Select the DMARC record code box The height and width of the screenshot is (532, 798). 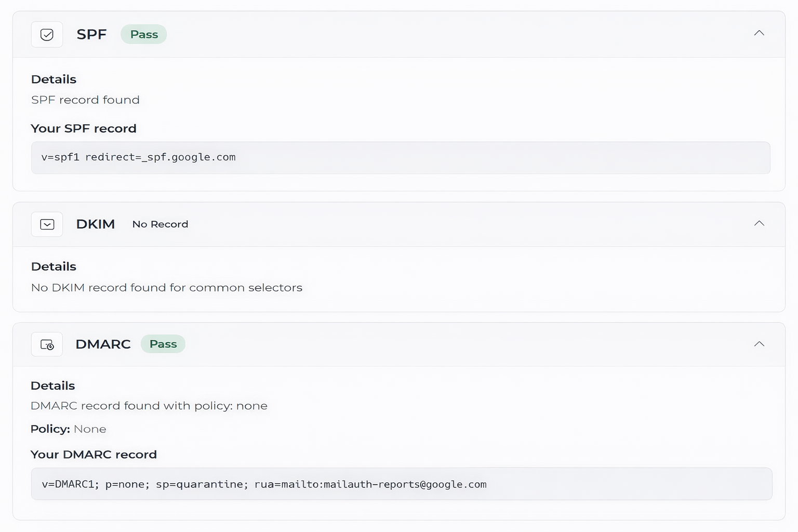[402, 484]
